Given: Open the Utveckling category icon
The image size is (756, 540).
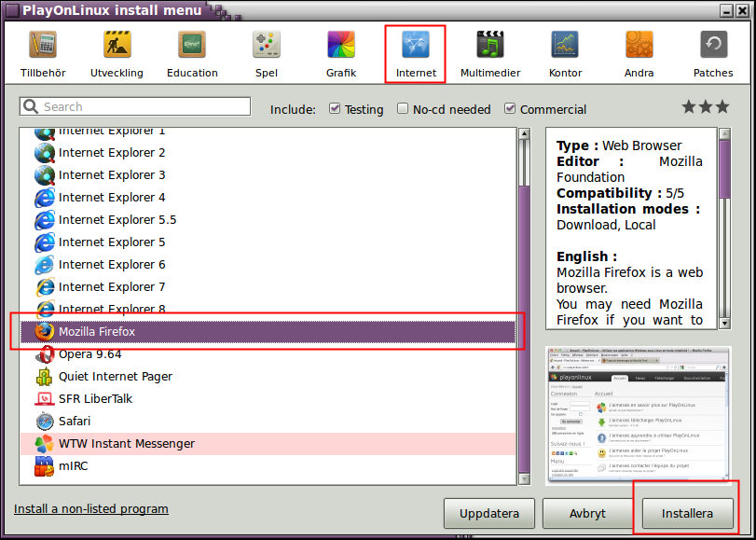Looking at the screenshot, I should click(117, 45).
